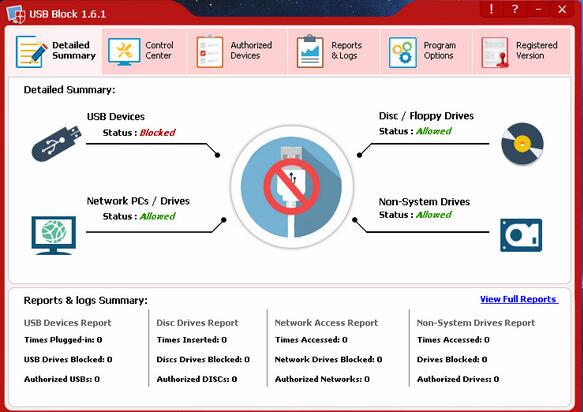Click the USB Devices Report heading
583x412 pixels.
[67, 323]
